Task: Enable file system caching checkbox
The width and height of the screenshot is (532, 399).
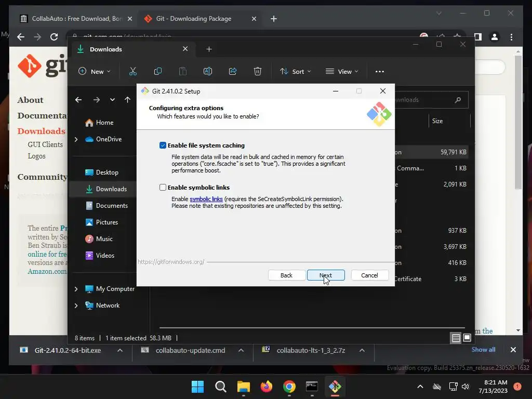Action: [163, 145]
